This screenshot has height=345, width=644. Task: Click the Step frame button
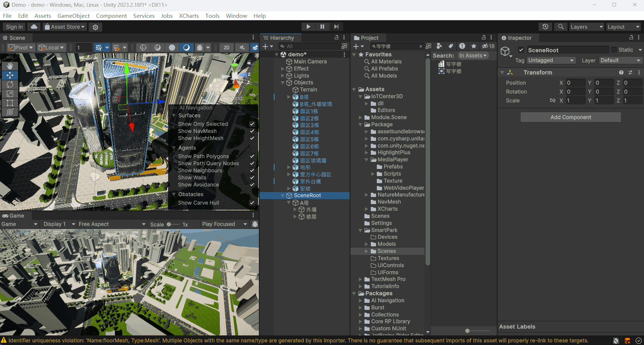coord(336,27)
